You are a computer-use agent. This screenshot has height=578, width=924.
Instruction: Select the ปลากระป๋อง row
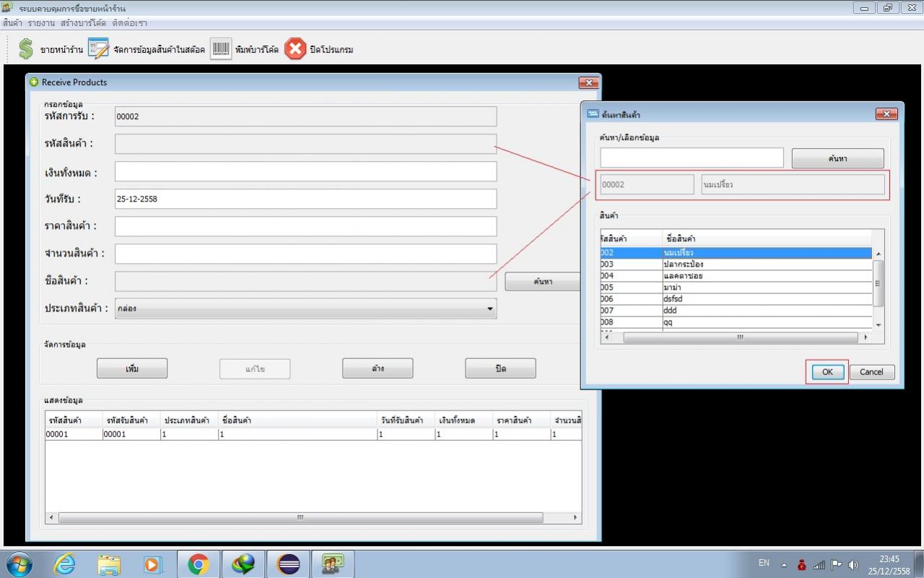tap(736, 264)
